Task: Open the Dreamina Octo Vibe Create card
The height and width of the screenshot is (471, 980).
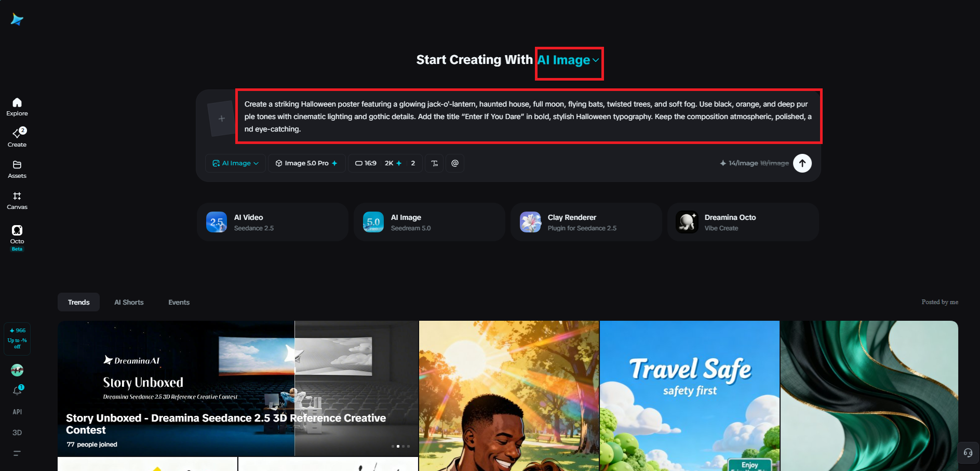Action: pos(743,222)
